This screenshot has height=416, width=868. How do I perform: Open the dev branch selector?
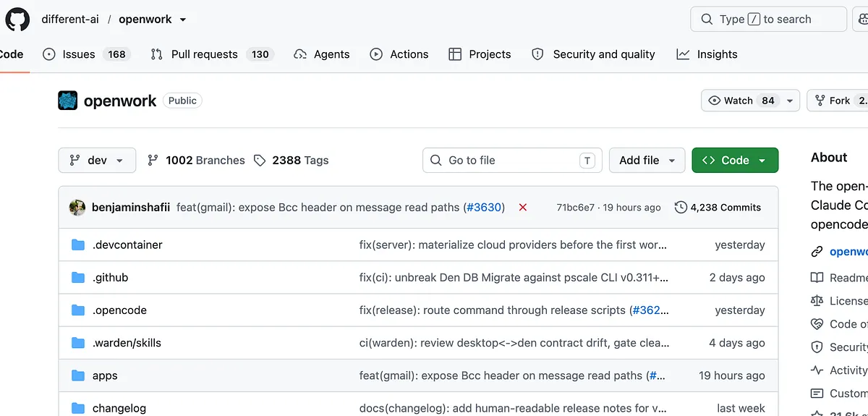point(97,161)
